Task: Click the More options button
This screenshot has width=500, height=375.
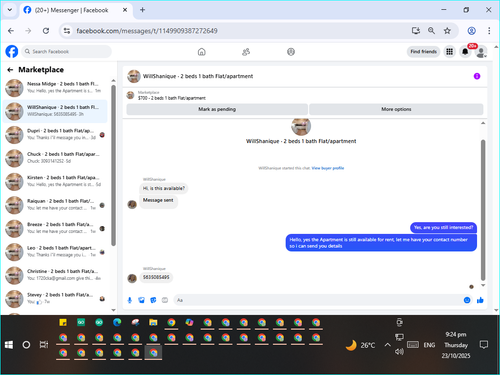Action: (396, 109)
